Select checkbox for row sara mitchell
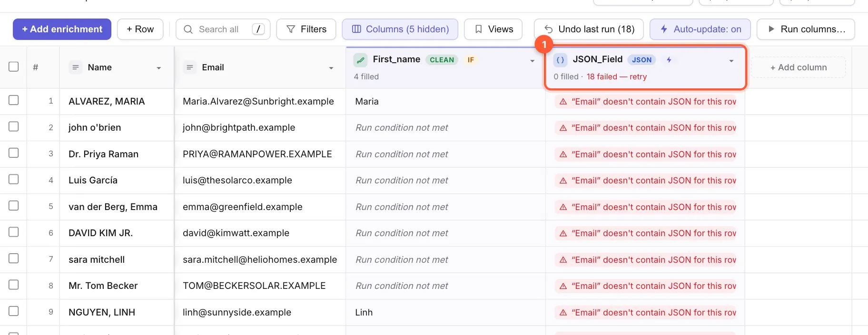Viewport: 868px width, 335px height. (14, 258)
